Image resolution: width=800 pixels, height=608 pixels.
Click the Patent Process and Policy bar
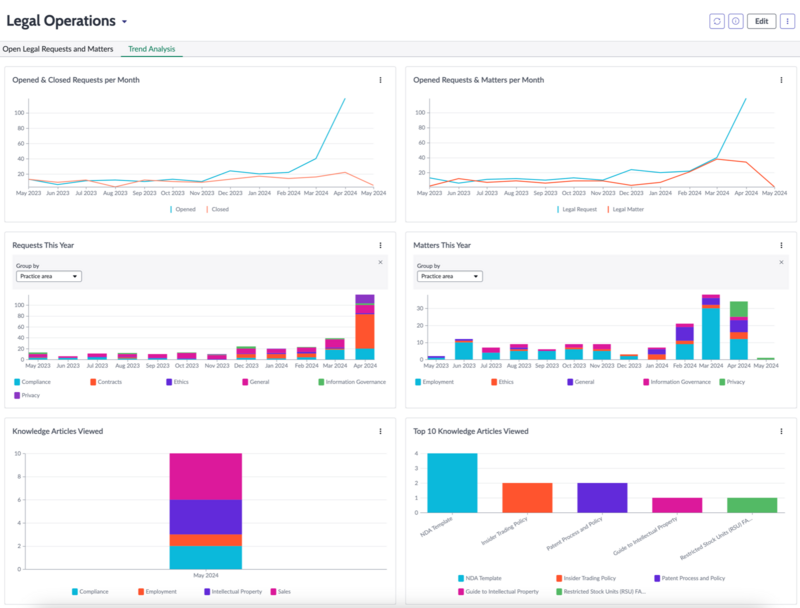click(602, 498)
